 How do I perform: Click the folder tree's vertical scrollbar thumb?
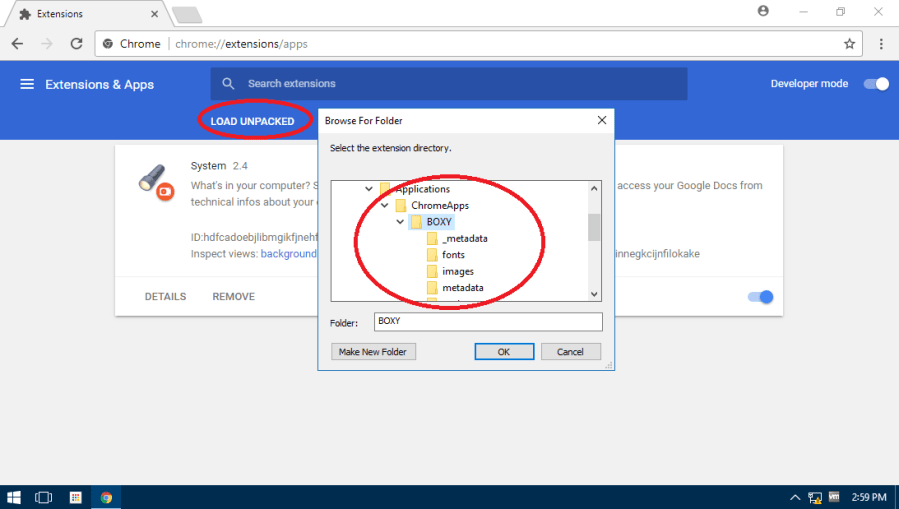click(594, 228)
